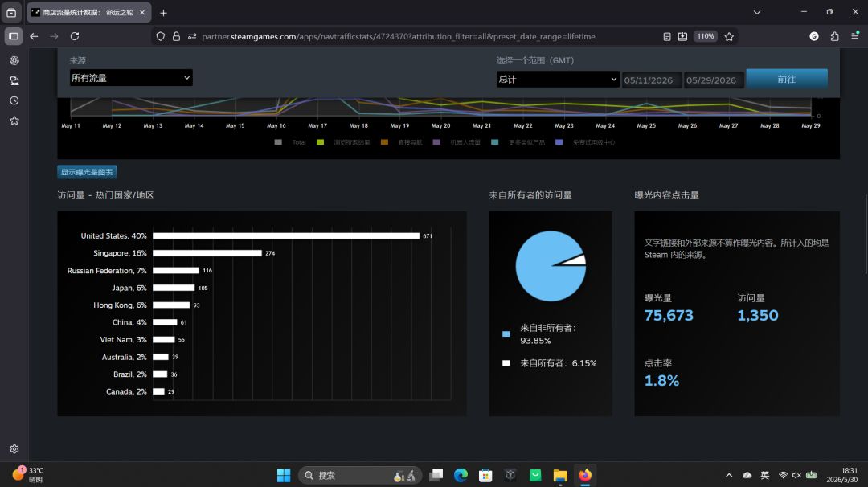This screenshot has height=487, width=868.
Task: Select the 商店流量统计数据 tab
Action: click(x=88, y=12)
